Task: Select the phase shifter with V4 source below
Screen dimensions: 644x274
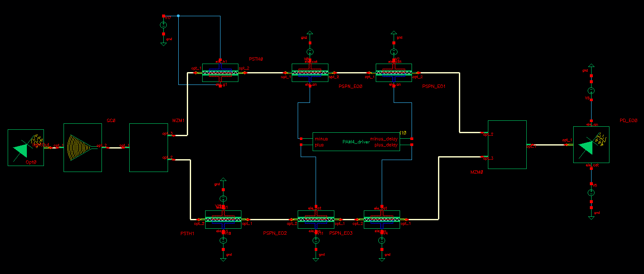Action: (x=382, y=219)
